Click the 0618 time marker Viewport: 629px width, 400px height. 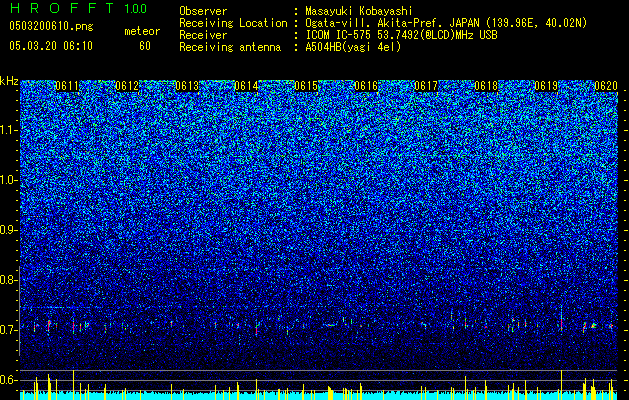486,86
